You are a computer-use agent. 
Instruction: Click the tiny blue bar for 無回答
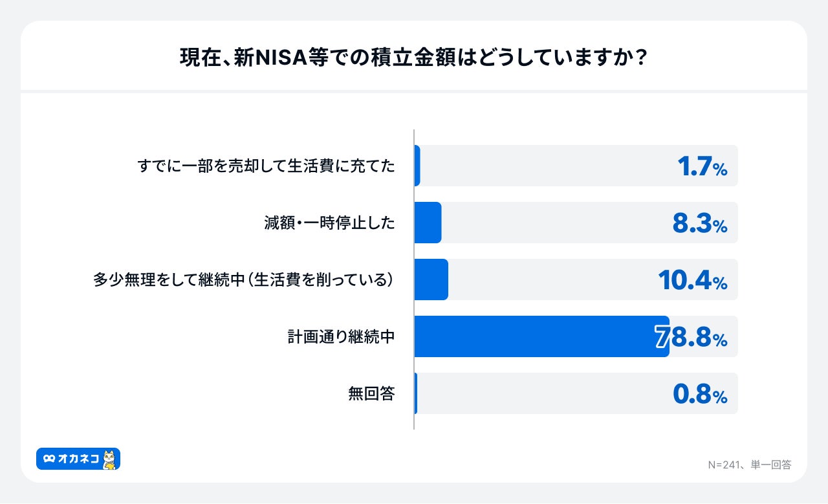coord(416,393)
